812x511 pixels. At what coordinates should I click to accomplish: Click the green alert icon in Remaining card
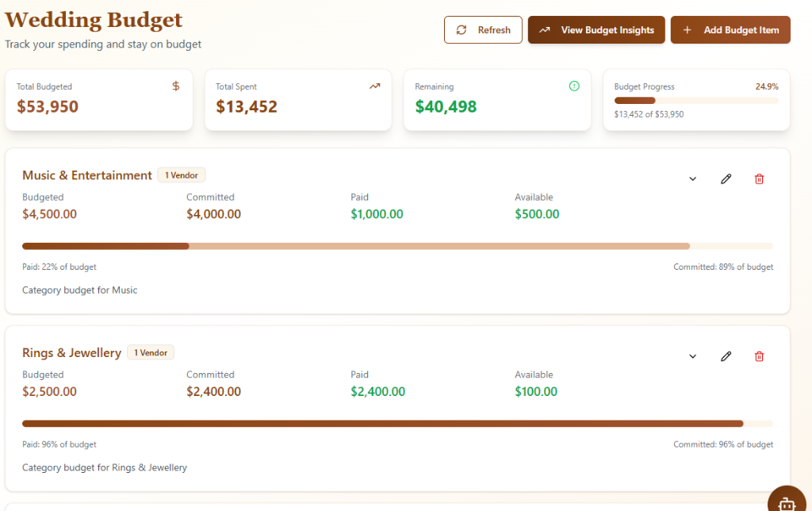click(x=574, y=86)
